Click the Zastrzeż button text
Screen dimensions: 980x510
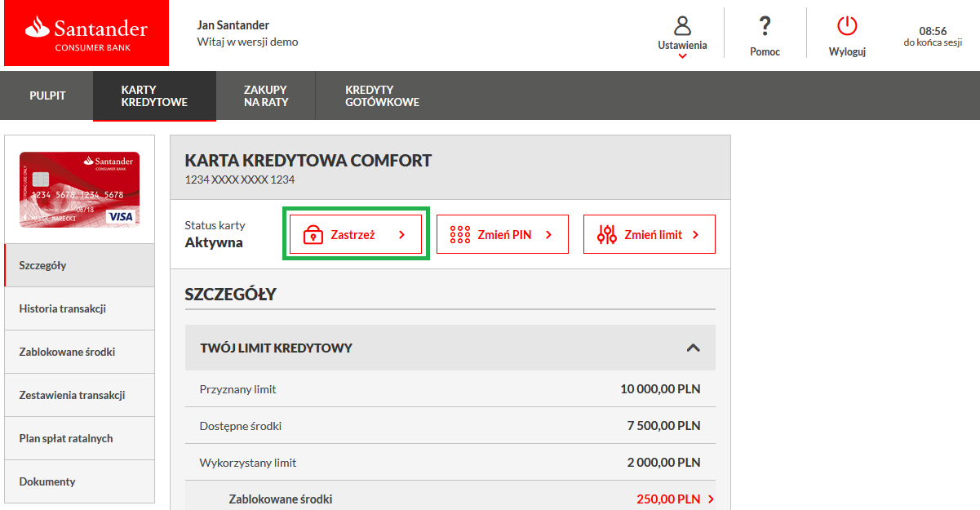353,235
